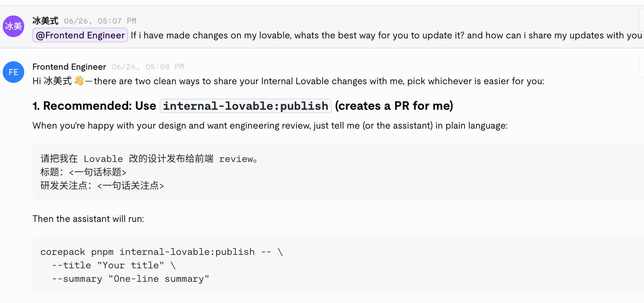The height and width of the screenshot is (303, 644).
Task: Click the greeting 'Hi 冰美式' with waving hand
Action: click(58, 81)
